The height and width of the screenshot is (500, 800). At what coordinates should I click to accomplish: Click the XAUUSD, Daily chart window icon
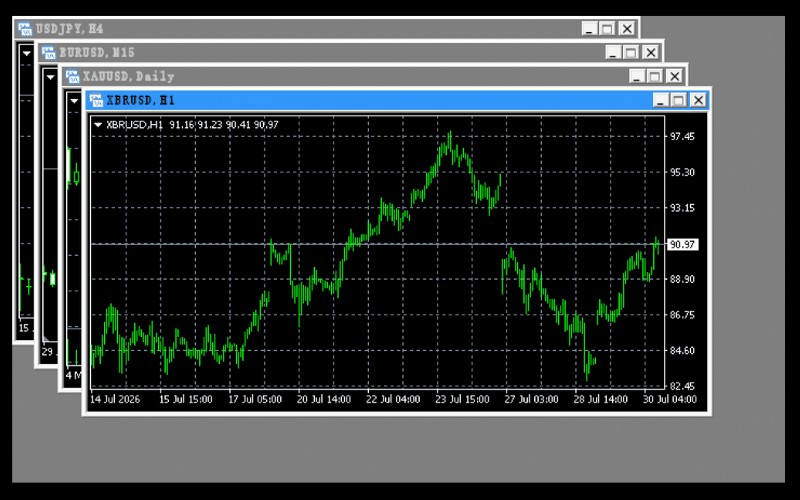coord(72,77)
